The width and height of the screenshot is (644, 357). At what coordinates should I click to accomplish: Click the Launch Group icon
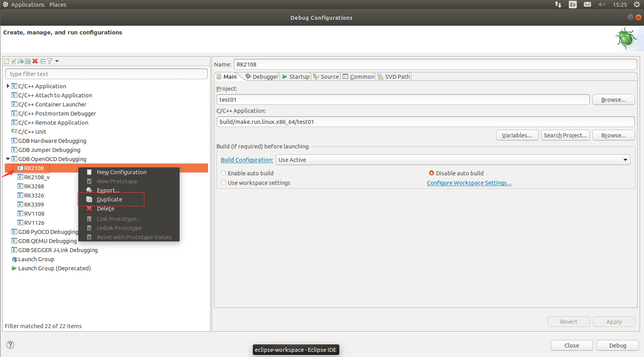14,259
